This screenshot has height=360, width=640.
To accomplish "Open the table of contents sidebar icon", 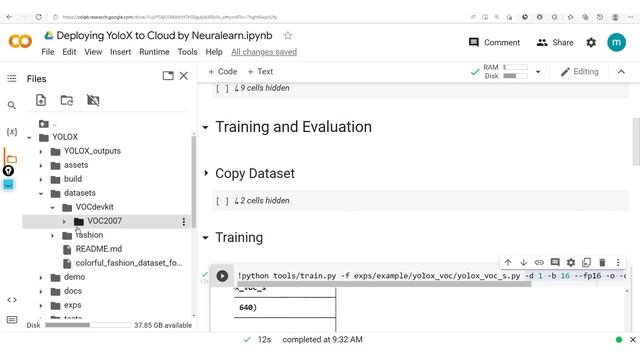I will tap(12, 78).
